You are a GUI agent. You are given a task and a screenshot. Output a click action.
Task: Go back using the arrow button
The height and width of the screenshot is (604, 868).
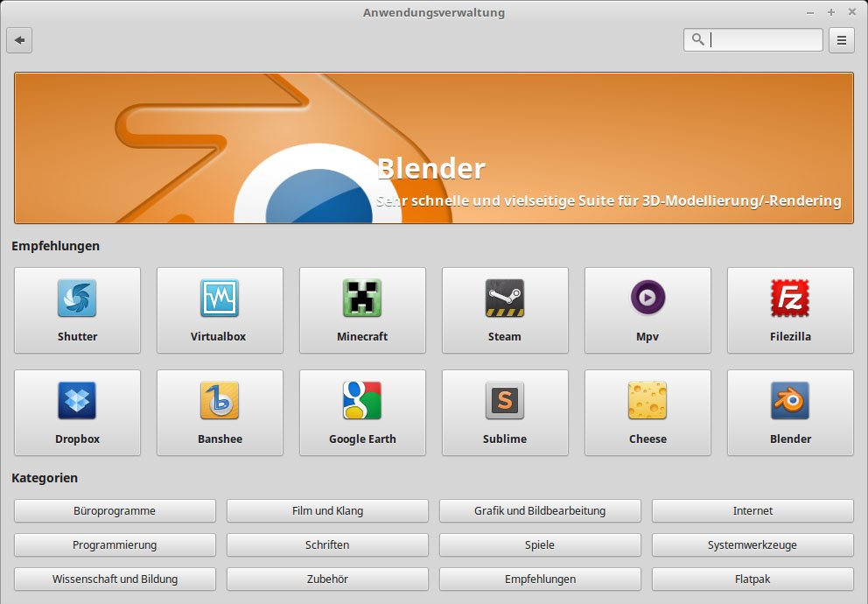click(x=19, y=39)
